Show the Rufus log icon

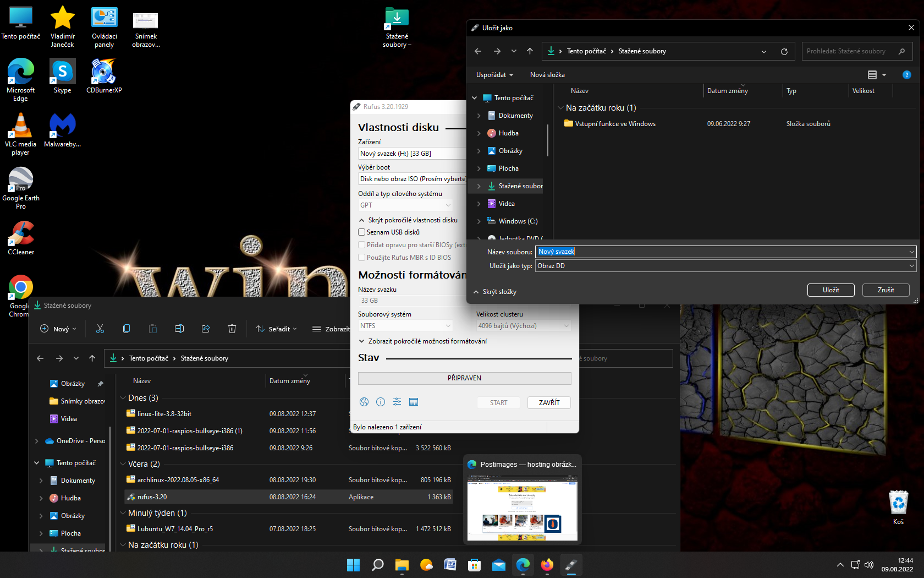tap(414, 402)
